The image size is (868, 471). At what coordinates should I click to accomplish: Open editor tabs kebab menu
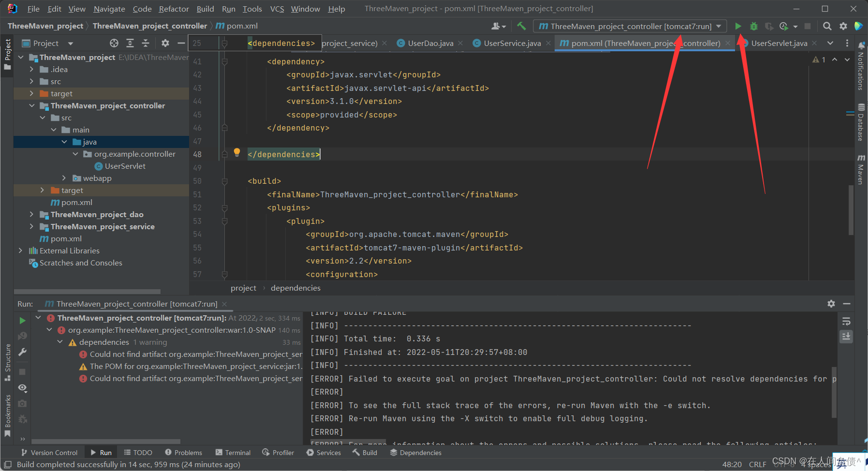pos(847,43)
